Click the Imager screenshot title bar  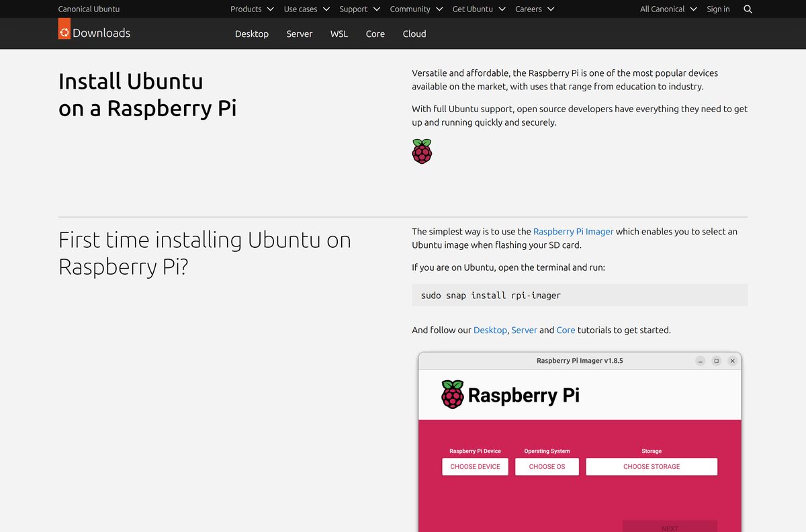click(x=580, y=361)
